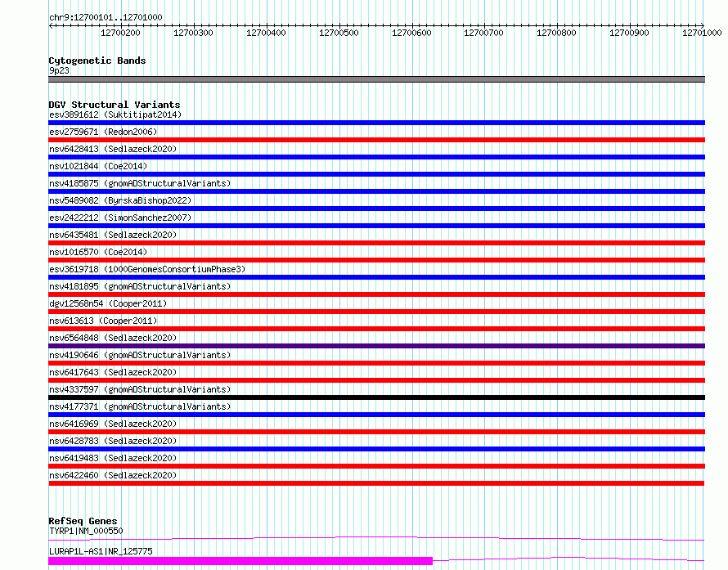
Task: Open variant nsv1021844 (Coe2014) label
Action: click(98, 166)
